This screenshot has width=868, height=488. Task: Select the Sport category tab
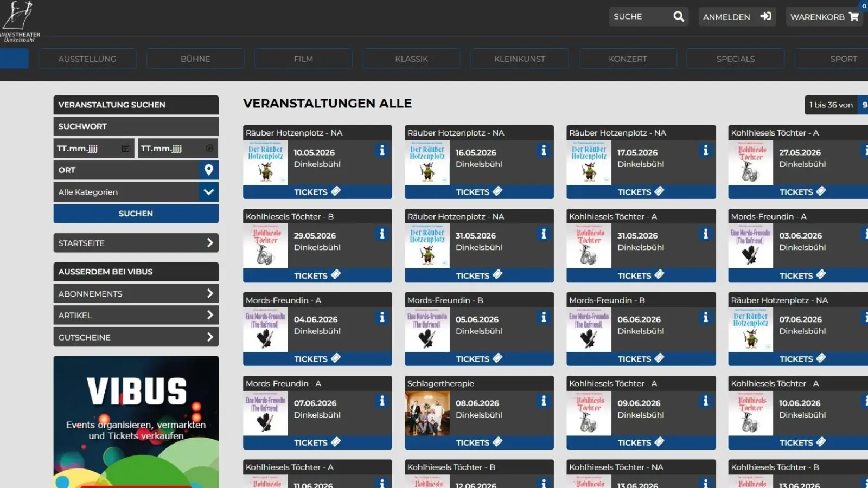832,59
